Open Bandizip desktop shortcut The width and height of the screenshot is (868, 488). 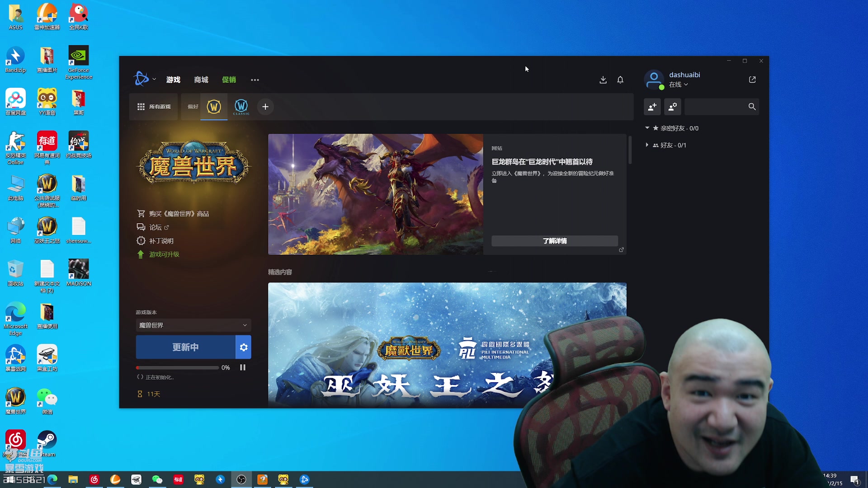pos(15,59)
